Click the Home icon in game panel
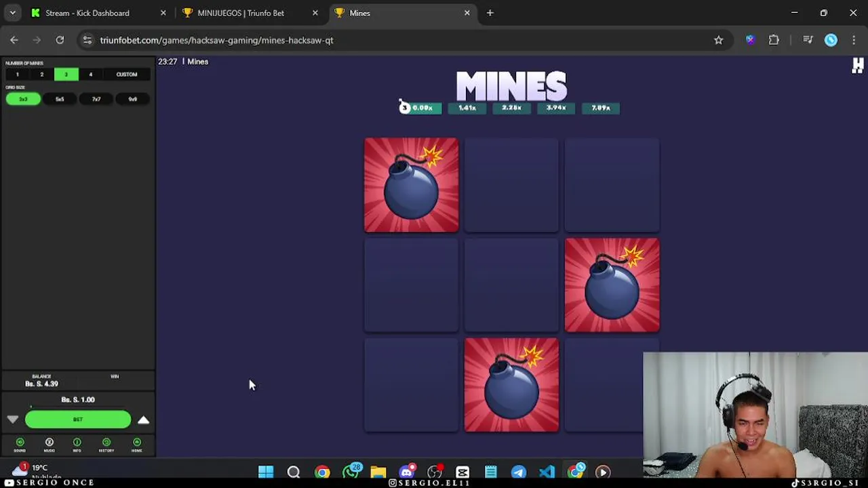This screenshot has width=868, height=488. (x=137, y=445)
